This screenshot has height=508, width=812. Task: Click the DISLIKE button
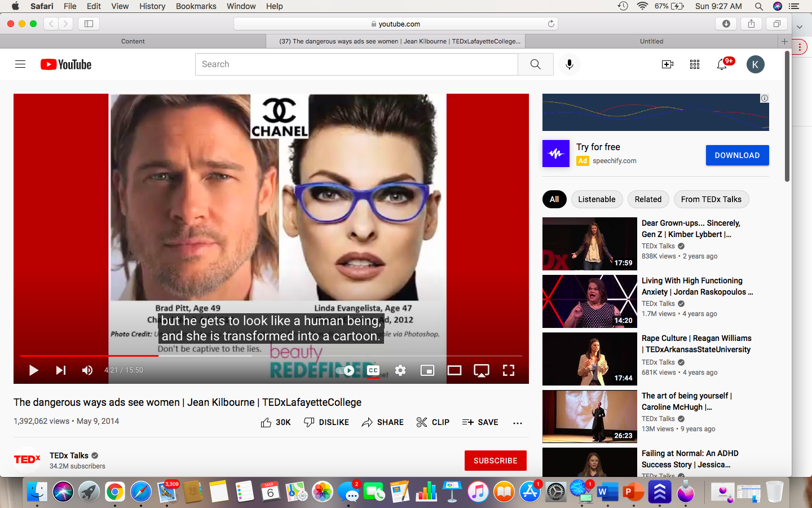326,422
